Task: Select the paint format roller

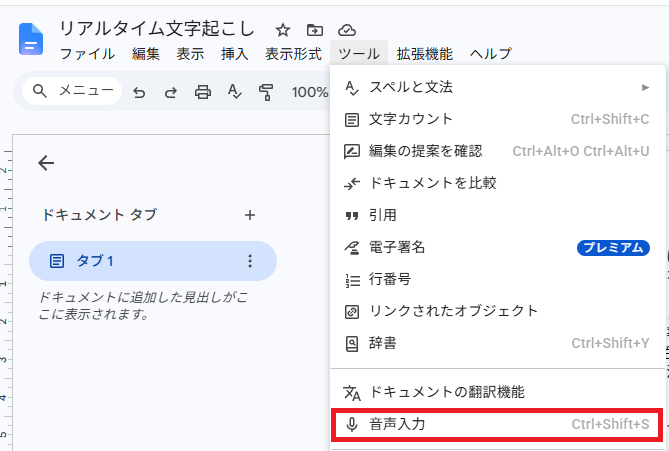Action: tap(266, 92)
